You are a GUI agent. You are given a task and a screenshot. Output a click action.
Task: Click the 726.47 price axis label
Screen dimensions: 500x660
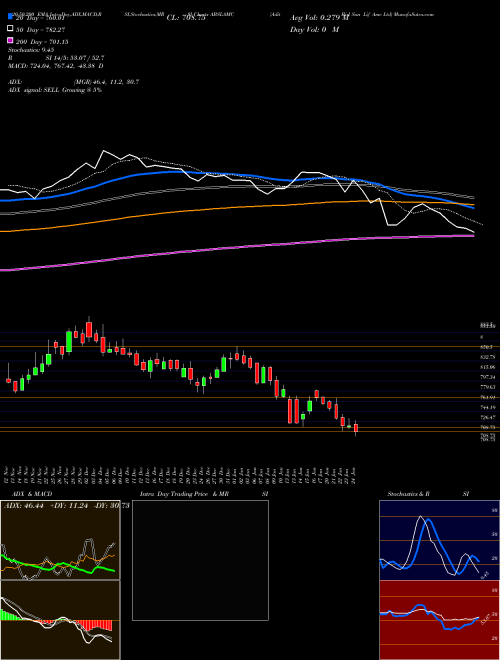[487, 418]
